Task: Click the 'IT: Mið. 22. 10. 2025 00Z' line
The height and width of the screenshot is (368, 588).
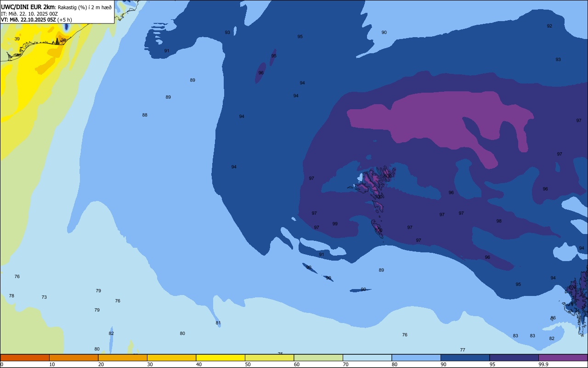Action: pyautogui.click(x=29, y=14)
